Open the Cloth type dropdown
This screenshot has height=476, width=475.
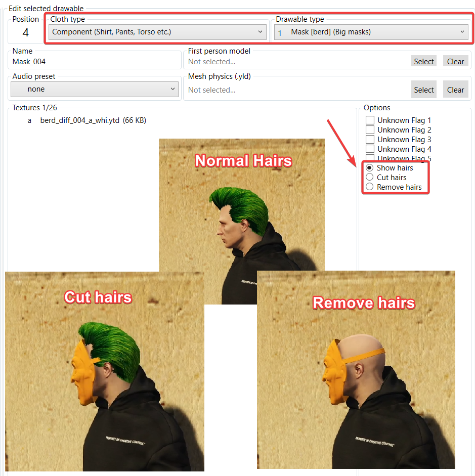157,32
